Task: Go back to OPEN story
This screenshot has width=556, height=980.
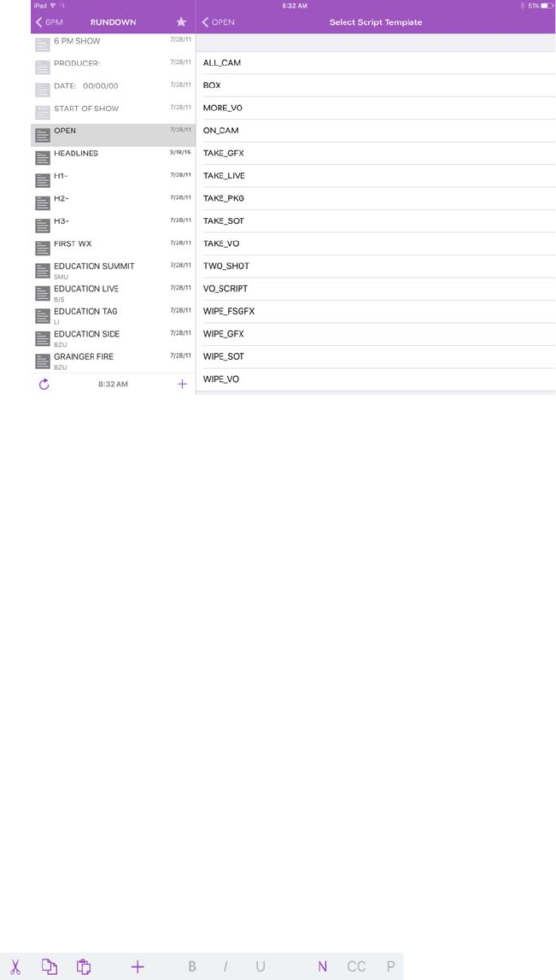Action: pyautogui.click(x=218, y=22)
